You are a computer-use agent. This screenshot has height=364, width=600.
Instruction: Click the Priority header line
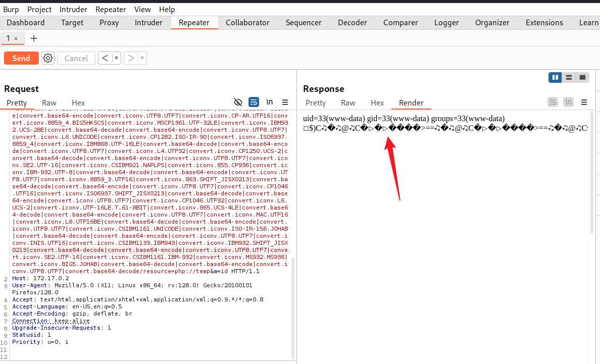point(40,342)
